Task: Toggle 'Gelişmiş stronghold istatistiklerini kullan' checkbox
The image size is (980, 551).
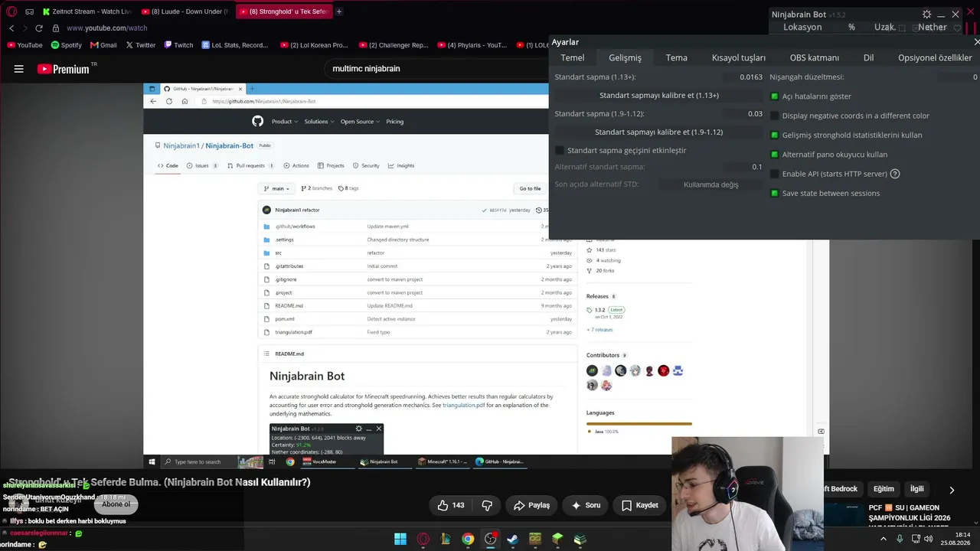Action: pos(775,135)
